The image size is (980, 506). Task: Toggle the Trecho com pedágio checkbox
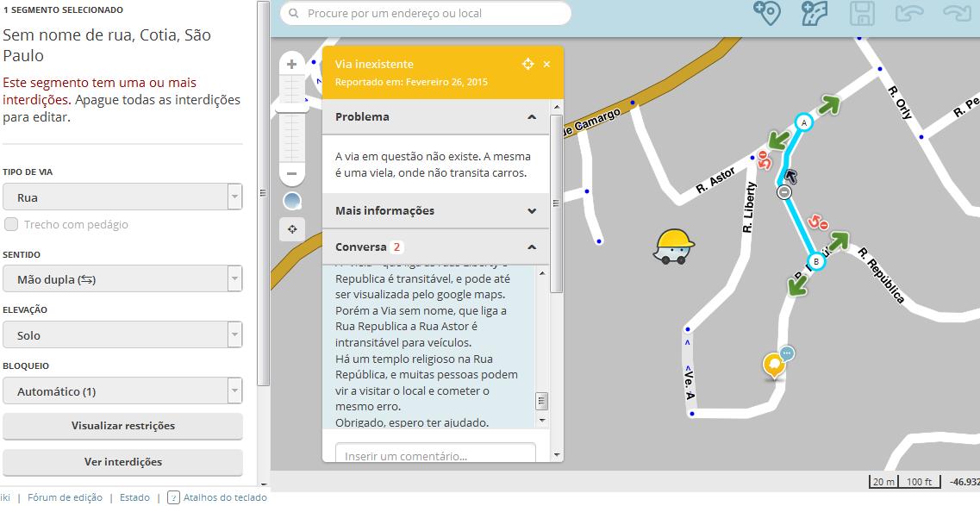coord(10,224)
